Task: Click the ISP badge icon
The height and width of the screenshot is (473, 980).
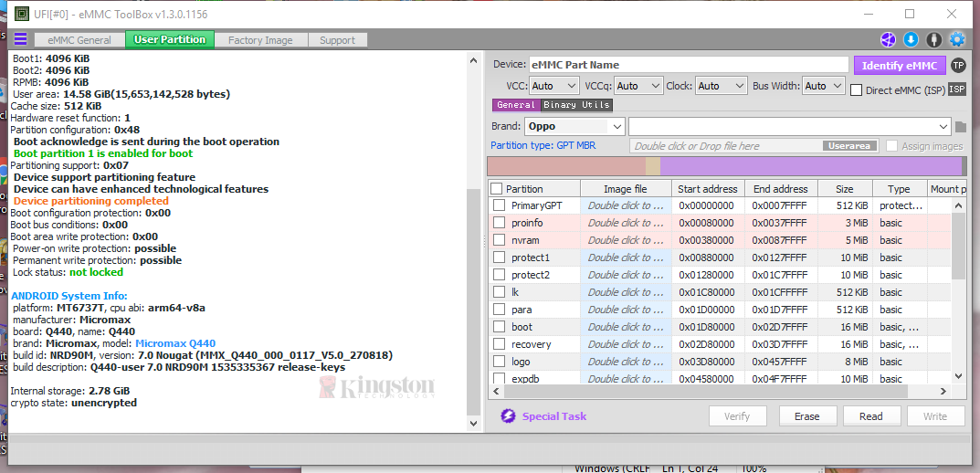Action: coord(957,89)
